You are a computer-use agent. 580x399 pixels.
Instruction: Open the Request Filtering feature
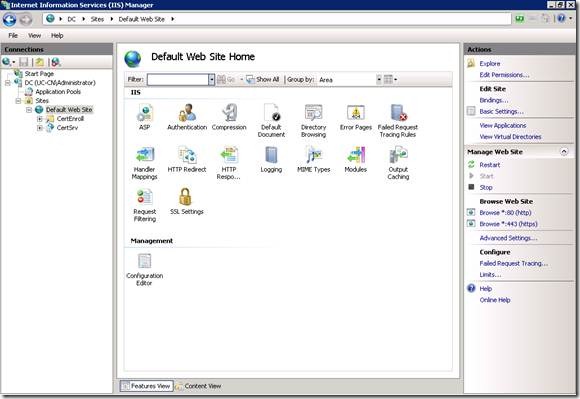(x=144, y=205)
